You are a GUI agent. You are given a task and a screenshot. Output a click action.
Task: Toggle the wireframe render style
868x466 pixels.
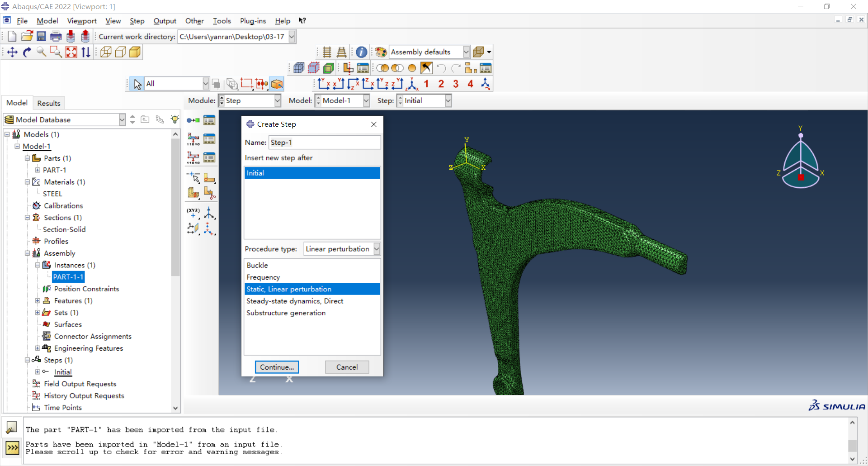click(106, 52)
